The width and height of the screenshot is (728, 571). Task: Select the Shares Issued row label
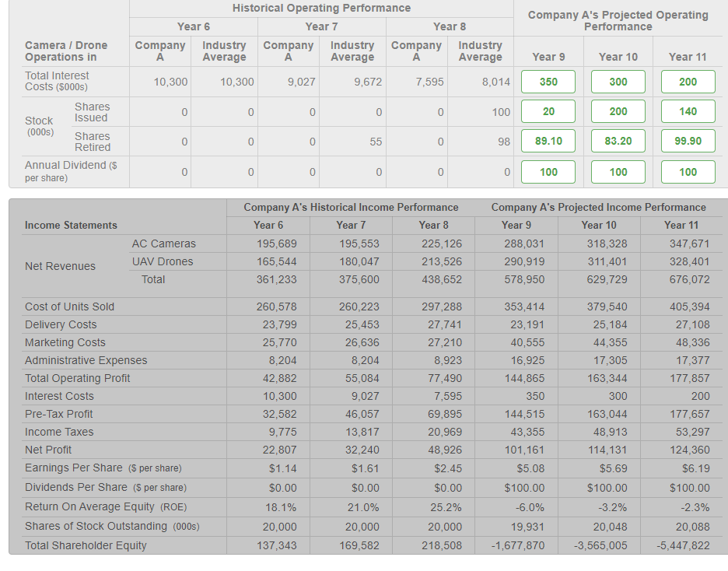[x=92, y=112]
